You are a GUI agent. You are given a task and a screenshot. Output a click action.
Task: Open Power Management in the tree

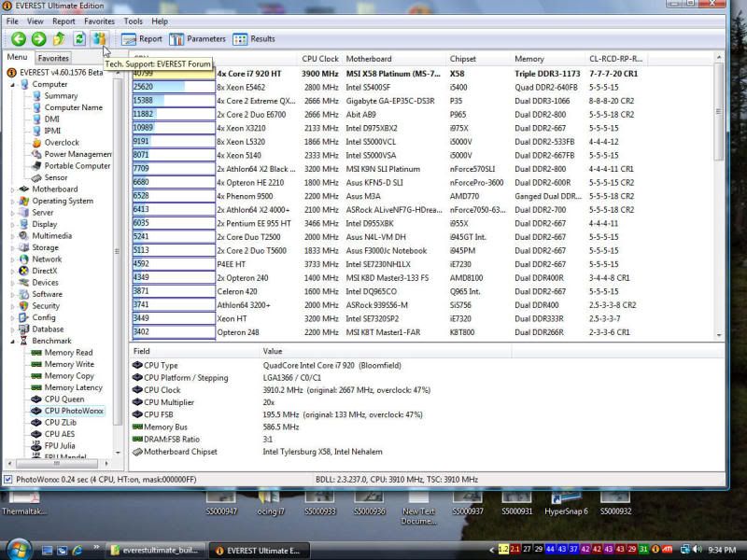coord(78,154)
